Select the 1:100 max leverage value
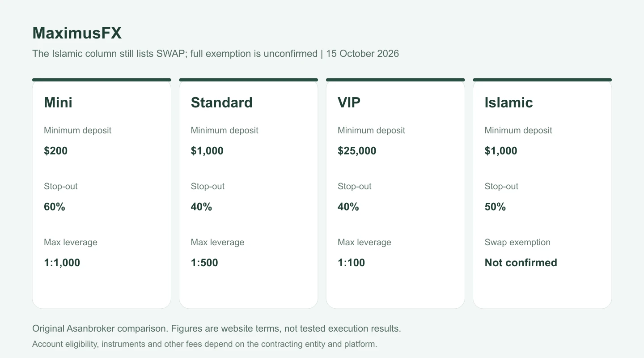 (x=352, y=263)
